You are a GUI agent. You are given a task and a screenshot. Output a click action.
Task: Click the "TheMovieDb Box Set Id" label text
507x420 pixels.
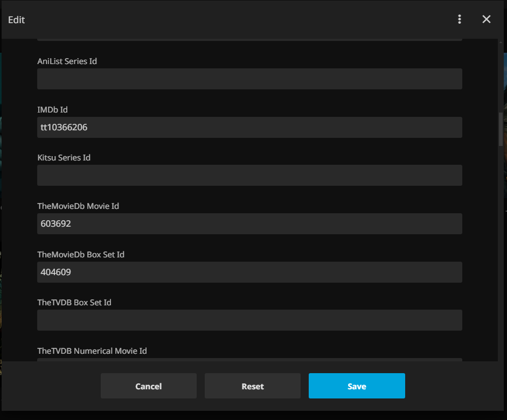81,254
